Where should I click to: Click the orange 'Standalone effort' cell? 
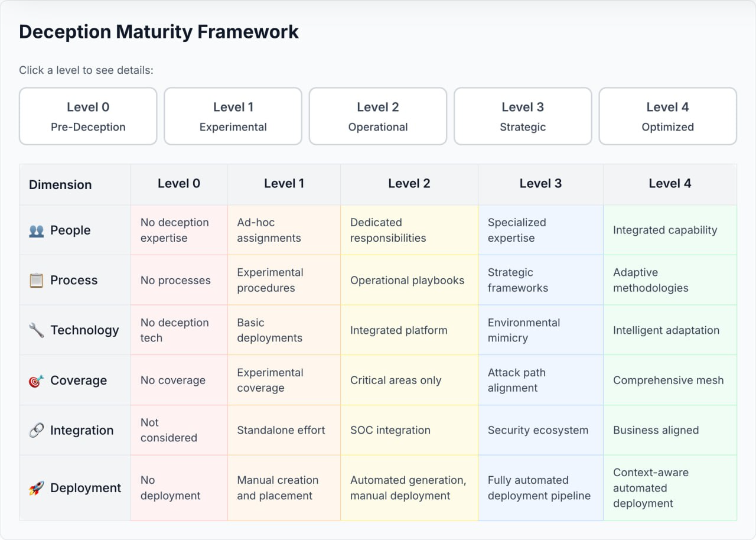(x=283, y=430)
